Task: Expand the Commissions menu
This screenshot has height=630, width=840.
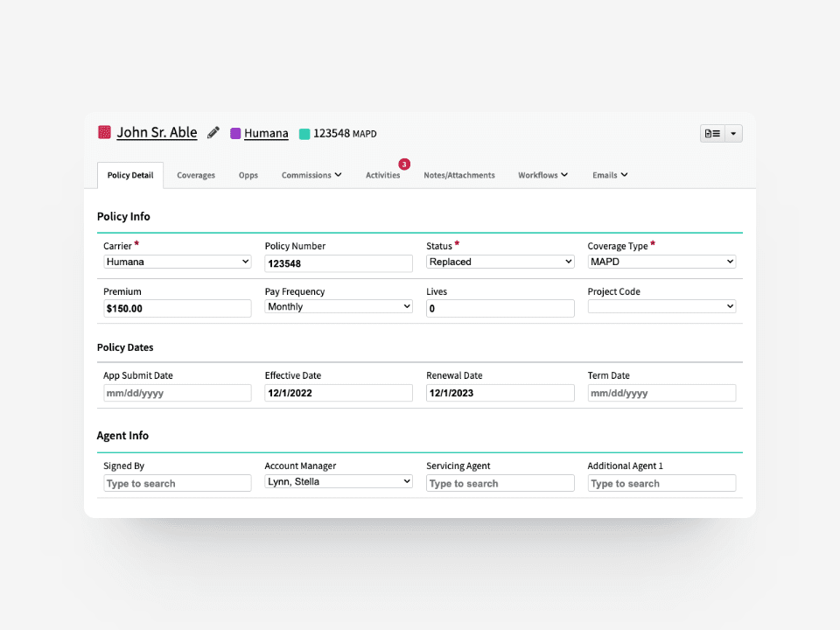Action: (x=311, y=175)
